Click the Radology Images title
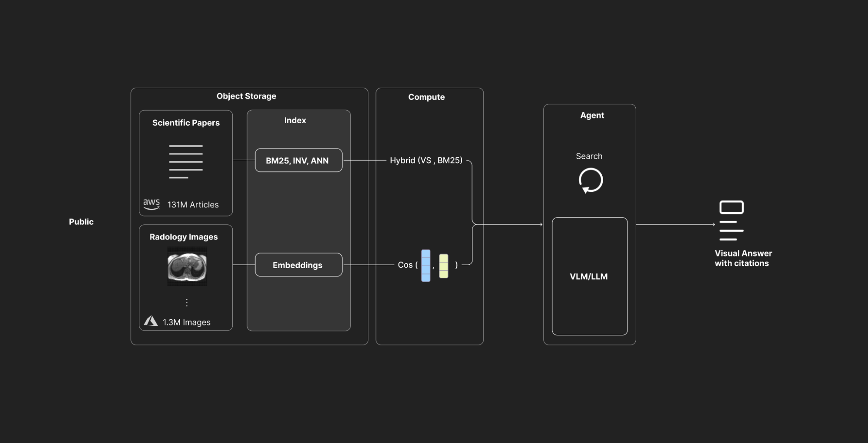Image resolution: width=868 pixels, height=443 pixels. 184,237
